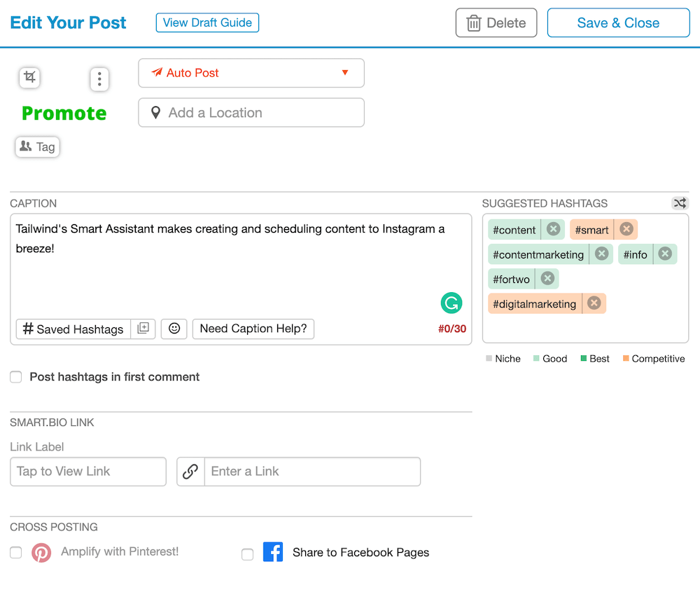Viewport: 700px width, 592px height.
Task: Click the Pinterest logo icon
Action: 41,553
